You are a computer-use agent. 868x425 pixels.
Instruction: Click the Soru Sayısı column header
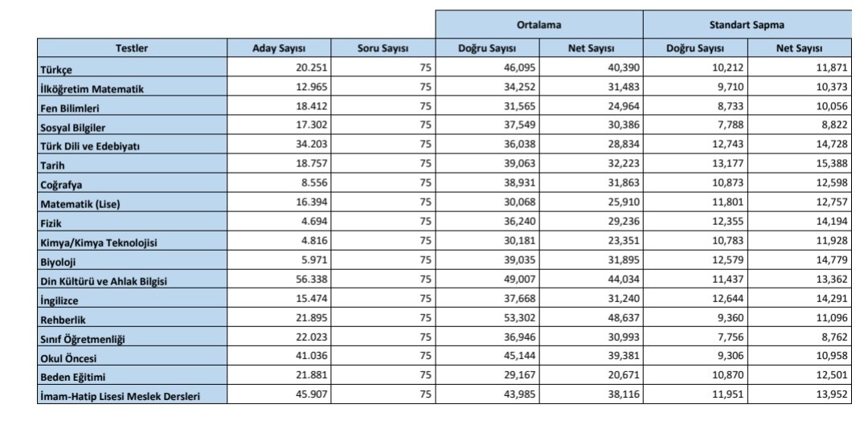point(383,49)
